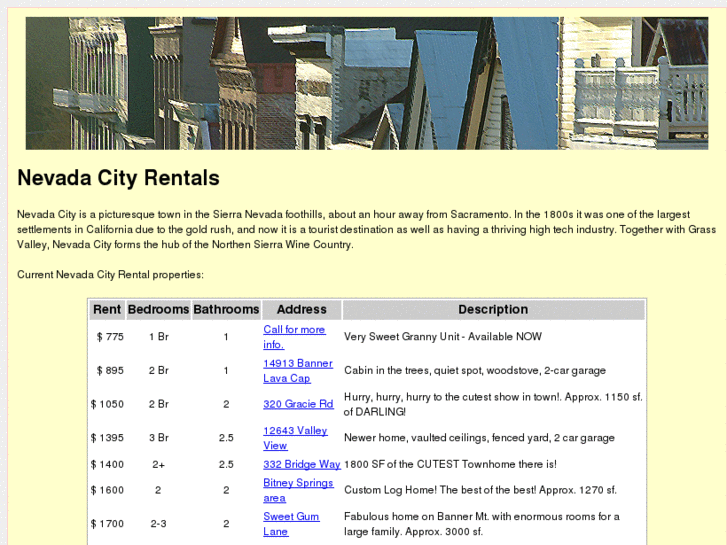Open the 'Call for more info.' link
Image resolution: width=727 pixels, height=545 pixels.
pos(294,337)
